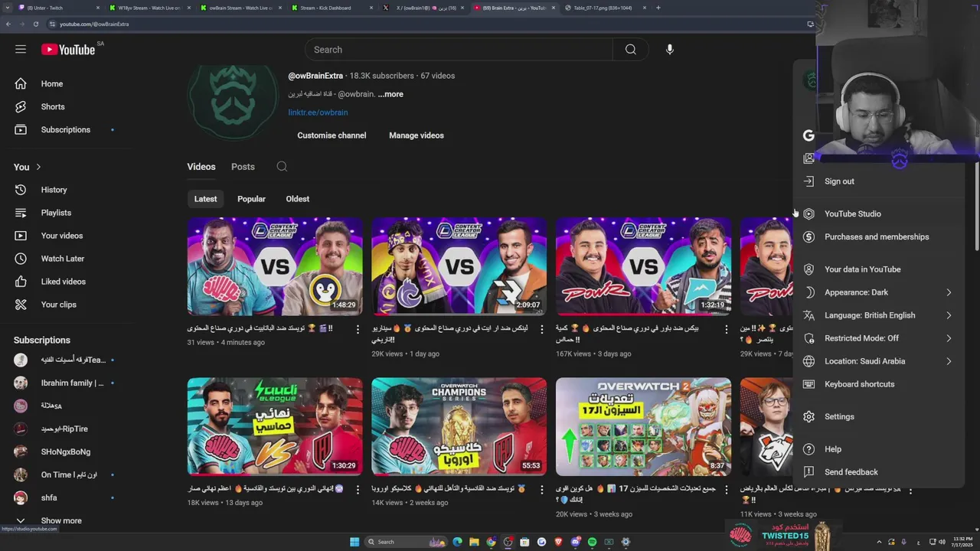This screenshot has height=551, width=980.
Task: Switch to Stream - Kick Dashboard tab
Action: click(332, 8)
